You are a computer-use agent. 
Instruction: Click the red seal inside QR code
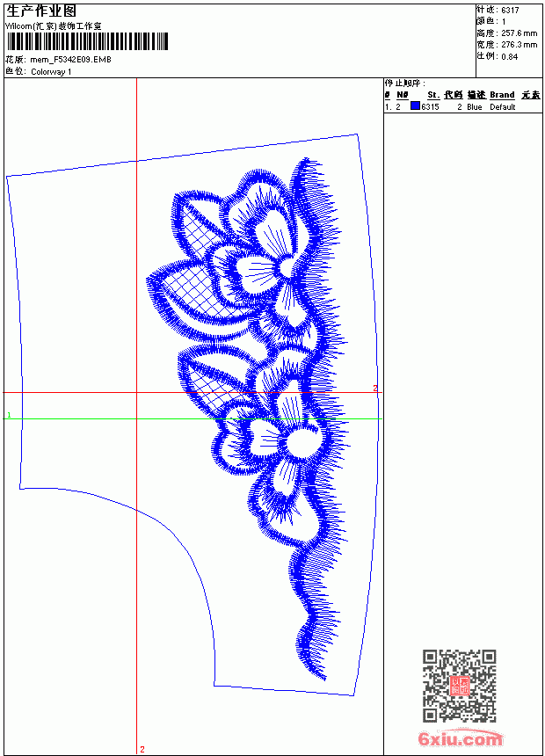pos(460,686)
